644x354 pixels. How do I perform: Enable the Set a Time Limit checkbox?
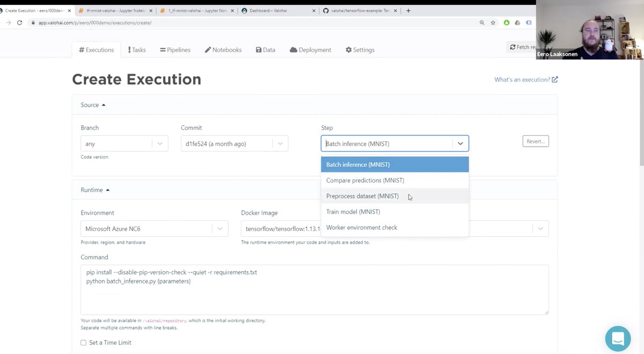tap(83, 342)
